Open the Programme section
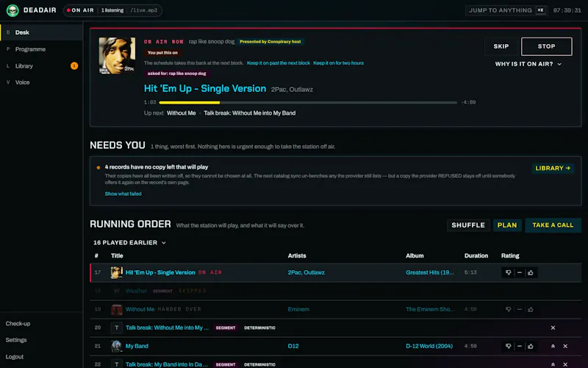Image resolution: width=588 pixels, height=368 pixels. (41, 49)
